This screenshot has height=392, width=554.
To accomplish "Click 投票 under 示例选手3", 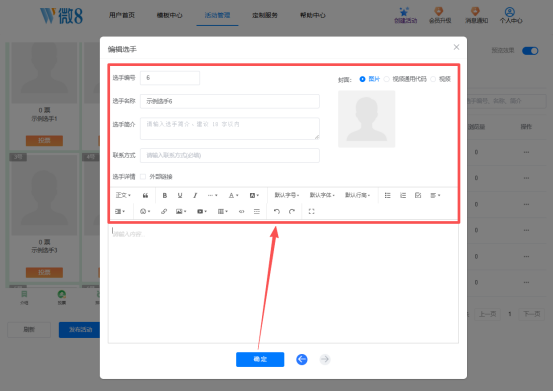I will [x=44, y=273].
